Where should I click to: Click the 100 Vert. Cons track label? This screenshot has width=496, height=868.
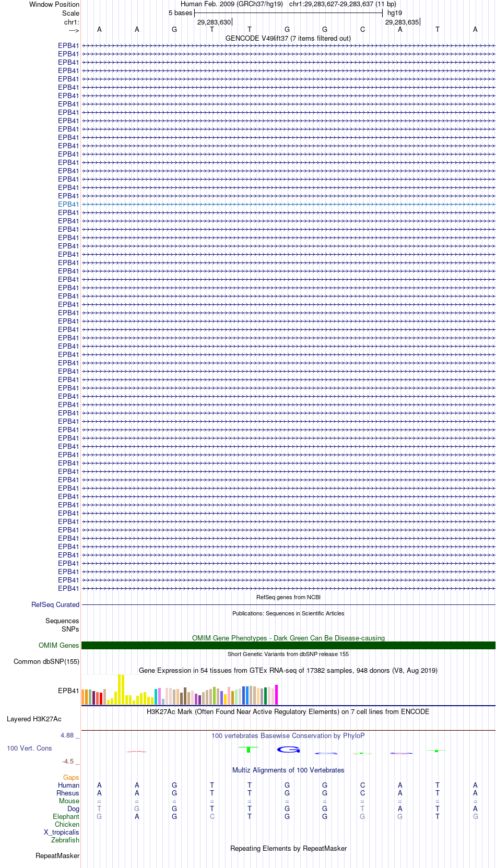click(x=29, y=748)
